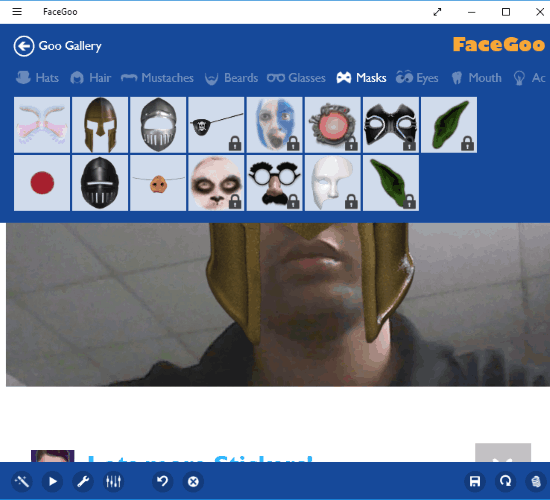The image size is (550, 500).
Task: Switch to the Hair category
Action: (x=90, y=78)
